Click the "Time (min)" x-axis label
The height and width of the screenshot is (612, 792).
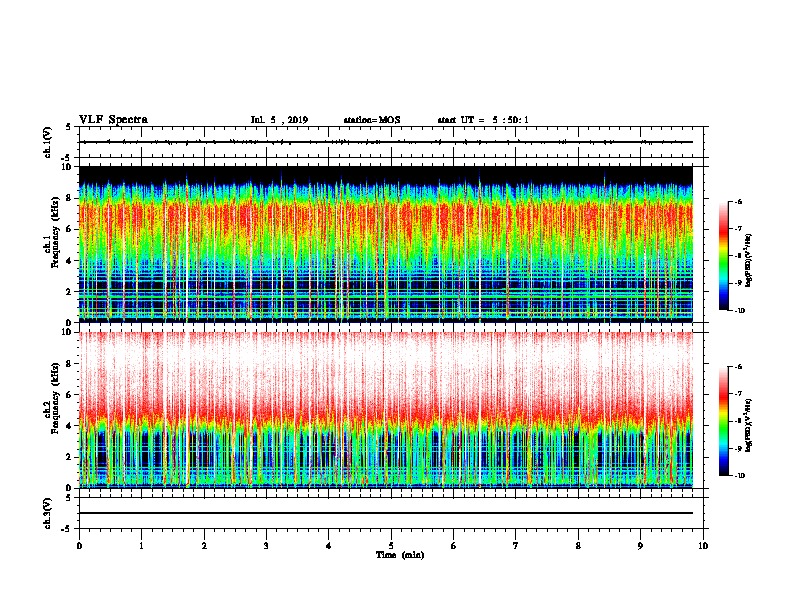click(x=400, y=555)
